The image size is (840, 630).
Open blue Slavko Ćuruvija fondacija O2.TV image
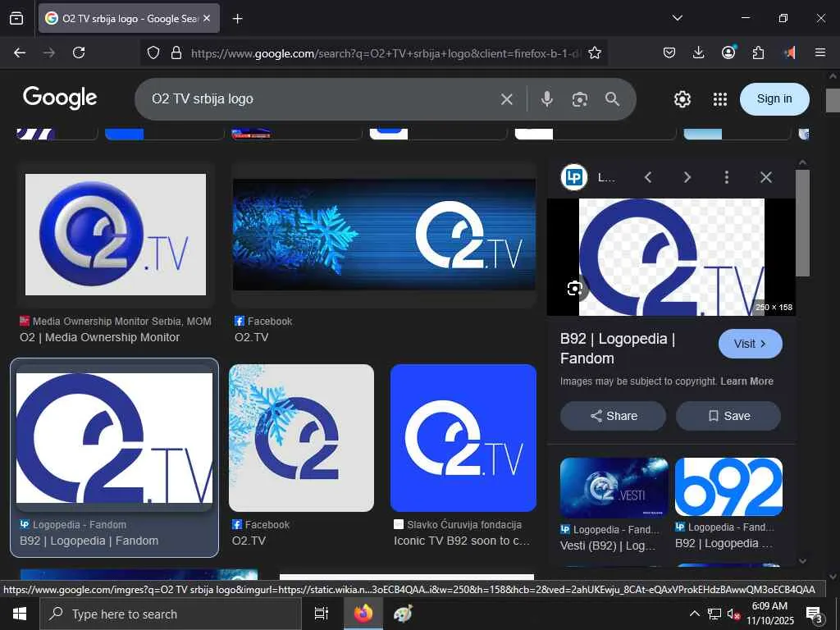click(463, 438)
